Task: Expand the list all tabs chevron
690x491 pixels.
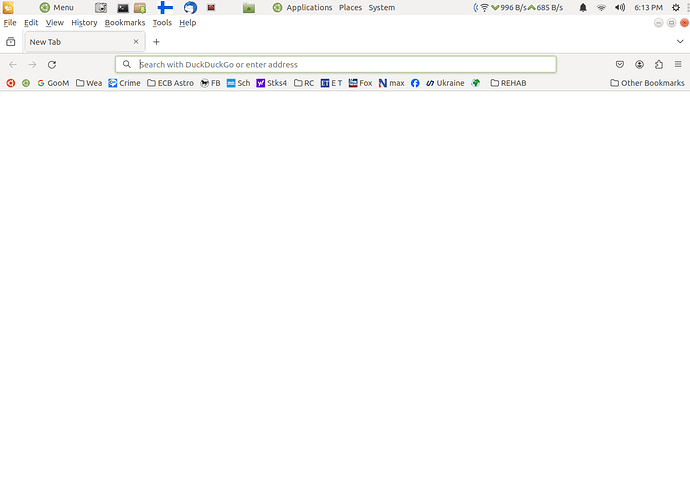Action: point(680,41)
